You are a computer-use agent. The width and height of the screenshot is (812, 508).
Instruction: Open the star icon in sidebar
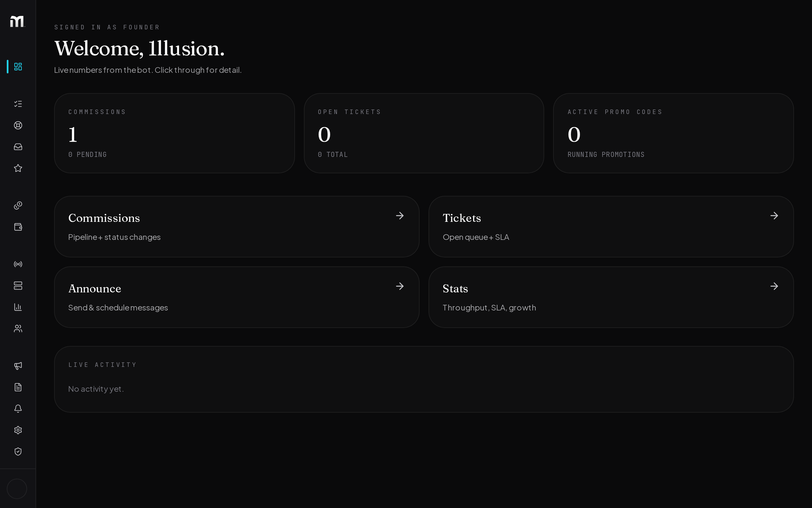[18, 168]
